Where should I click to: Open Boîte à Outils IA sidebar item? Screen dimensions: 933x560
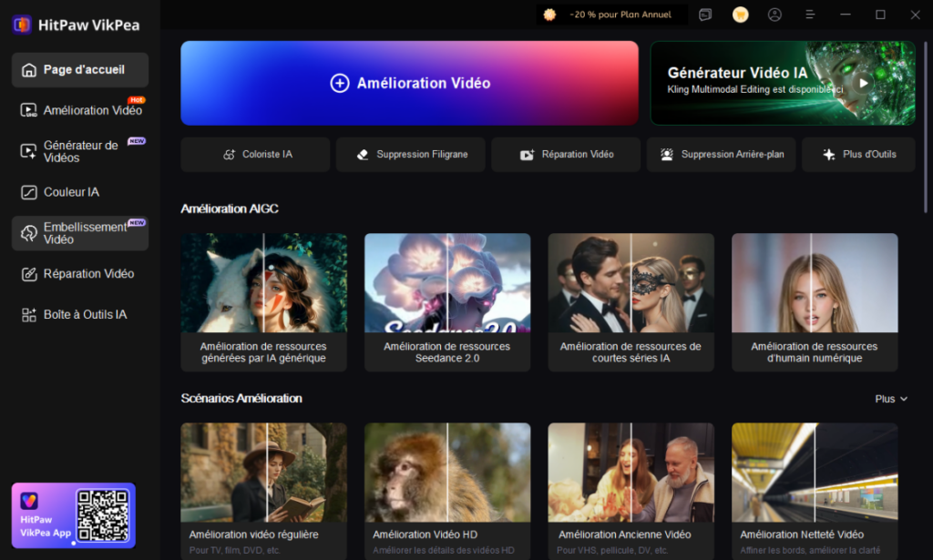80,314
